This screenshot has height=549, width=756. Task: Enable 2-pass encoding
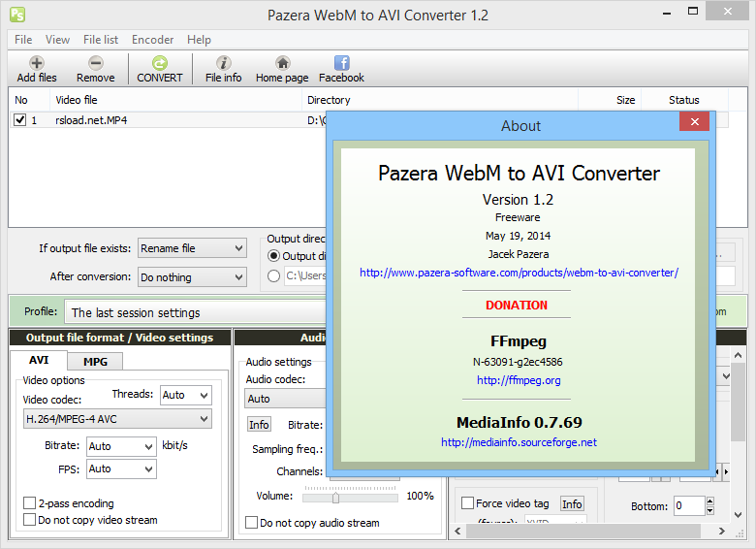(x=29, y=503)
